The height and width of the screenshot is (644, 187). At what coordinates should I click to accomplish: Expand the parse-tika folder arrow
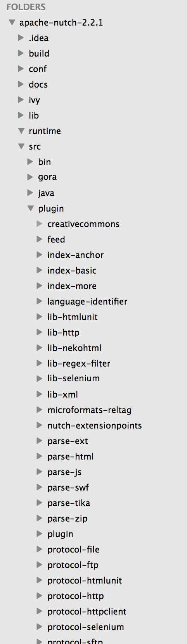(x=40, y=503)
